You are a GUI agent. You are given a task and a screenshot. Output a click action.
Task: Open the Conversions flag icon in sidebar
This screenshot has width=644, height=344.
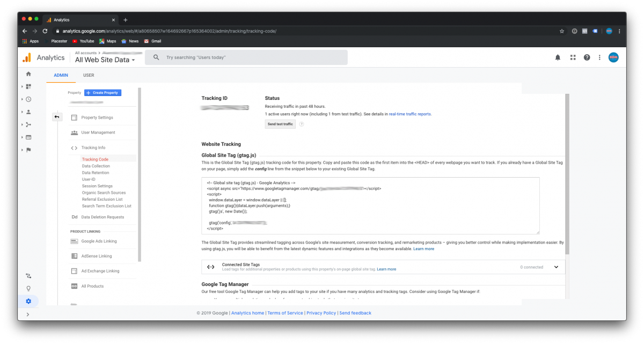click(x=28, y=150)
